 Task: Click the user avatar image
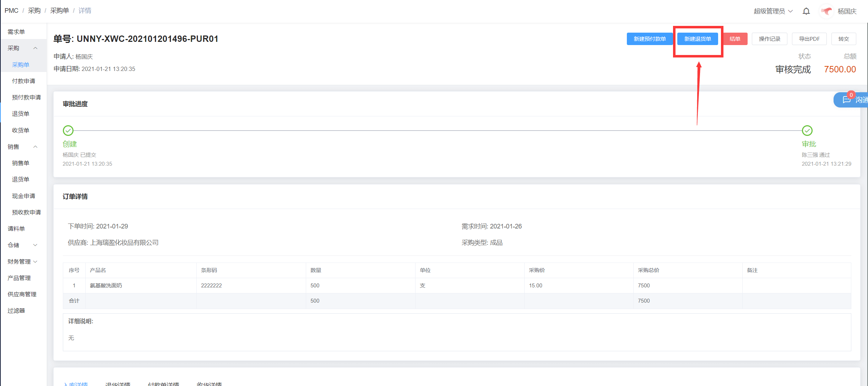pos(826,11)
